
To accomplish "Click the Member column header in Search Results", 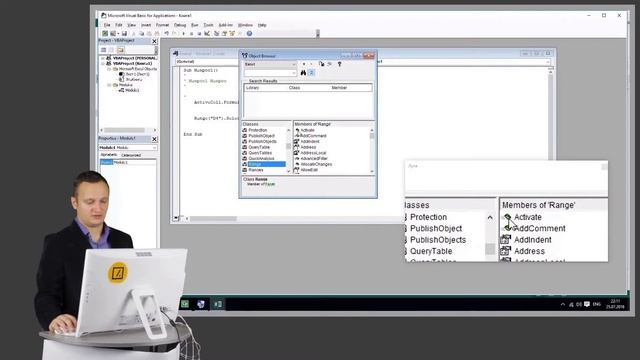I will (339, 88).
